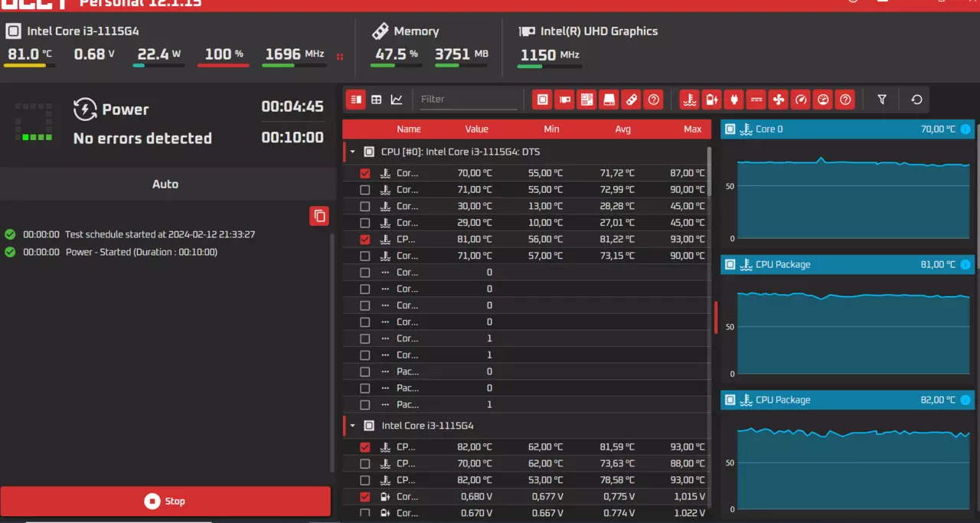Toggle the fan sensor filter icon
Image resolution: width=980 pixels, height=523 pixels.
779,100
